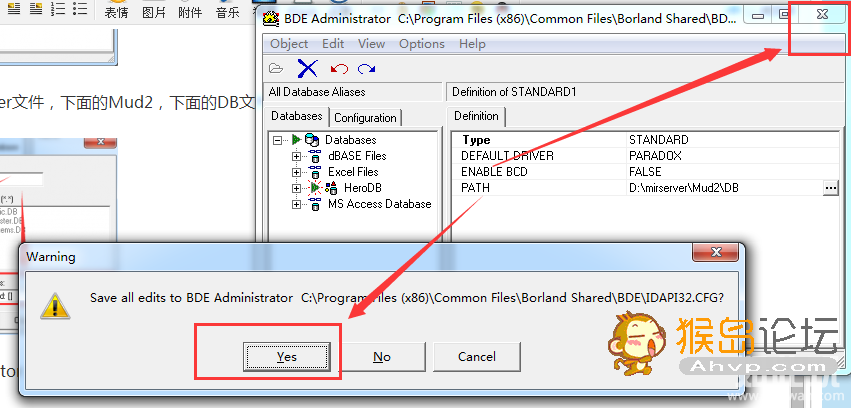
Task: Click the 图片 image toolbar button
Action: [154, 12]
